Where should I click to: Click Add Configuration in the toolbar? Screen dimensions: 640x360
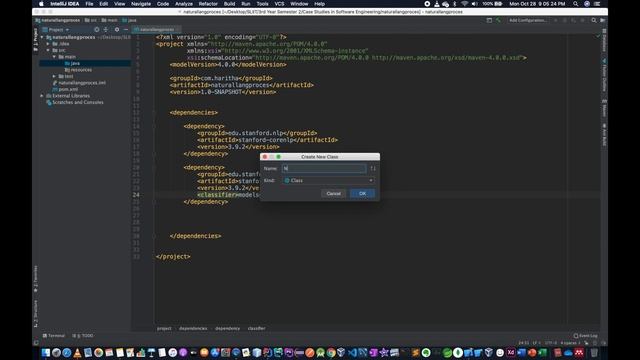click(x=528, y=20)
